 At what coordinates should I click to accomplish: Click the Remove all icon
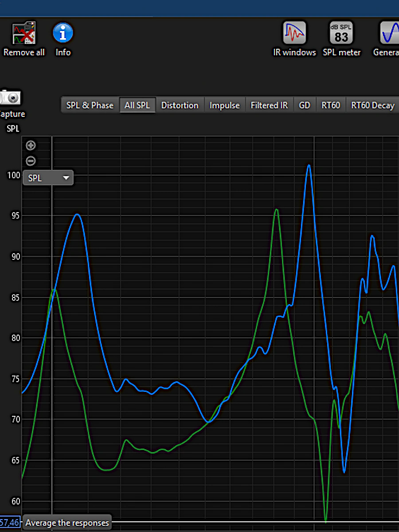(24, 33)
